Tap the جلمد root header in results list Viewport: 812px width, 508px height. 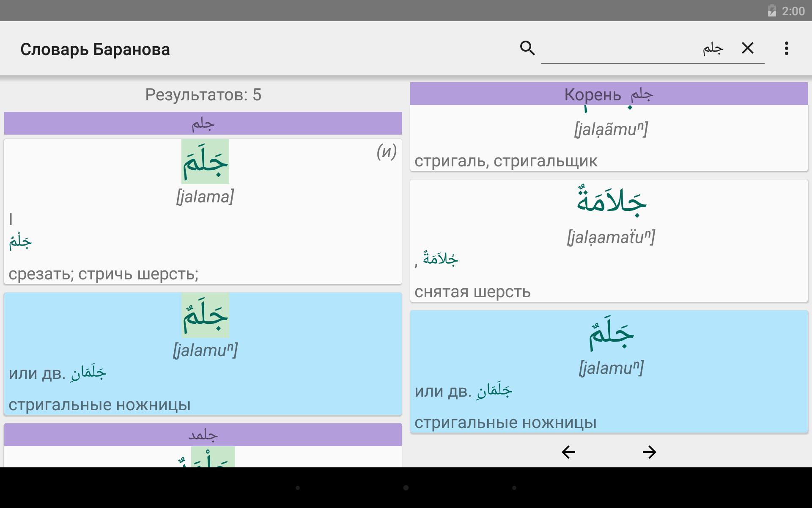pyautogui.click(x=203, y=435)
